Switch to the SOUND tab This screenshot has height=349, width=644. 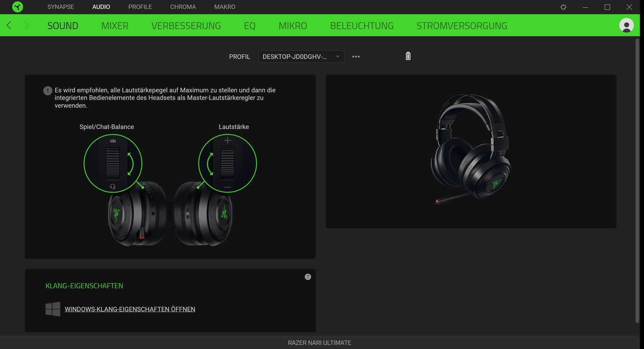click(63, 26)
